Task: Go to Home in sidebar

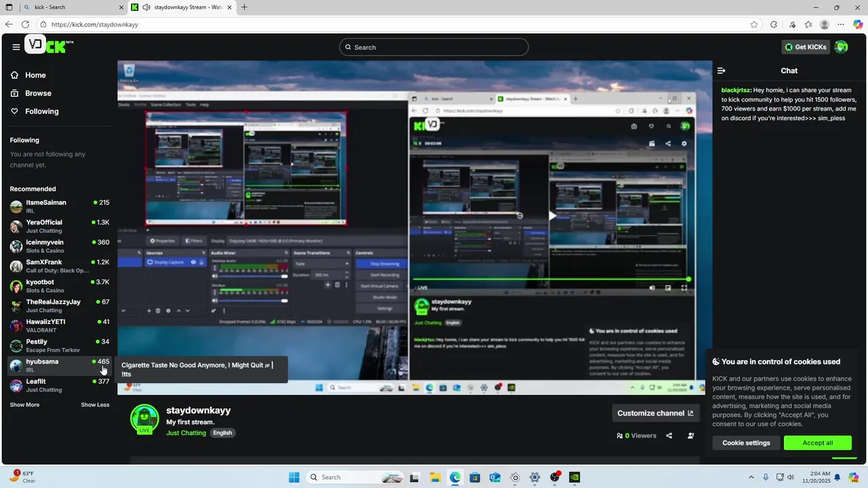Action: coord(35,75)
